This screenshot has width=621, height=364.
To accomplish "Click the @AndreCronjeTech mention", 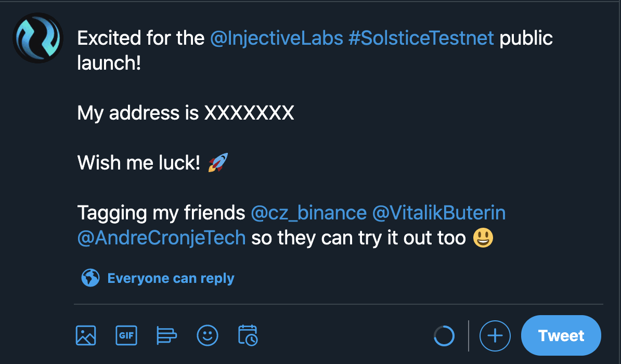I will pyautogui.click(x=161, y=238).
